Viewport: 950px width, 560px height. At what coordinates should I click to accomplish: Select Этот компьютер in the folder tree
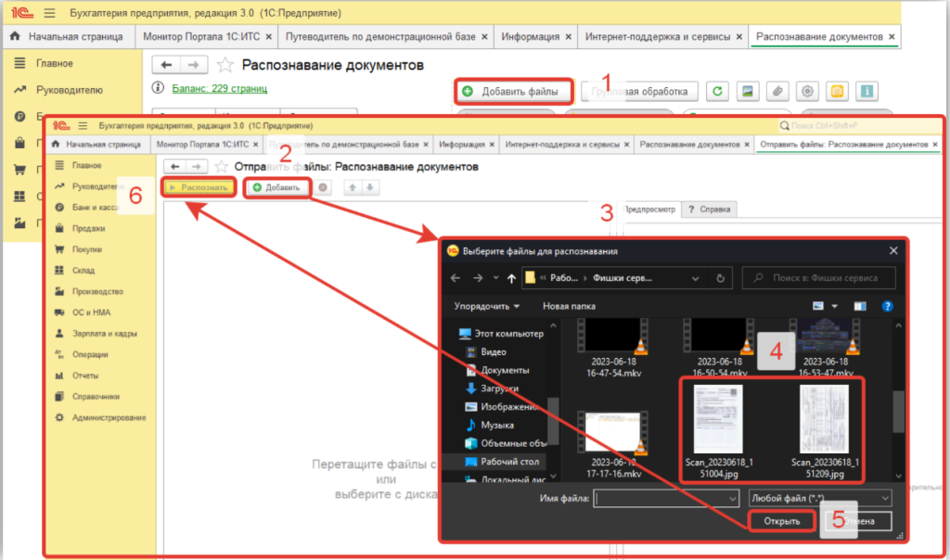click(x=500, y=333)
